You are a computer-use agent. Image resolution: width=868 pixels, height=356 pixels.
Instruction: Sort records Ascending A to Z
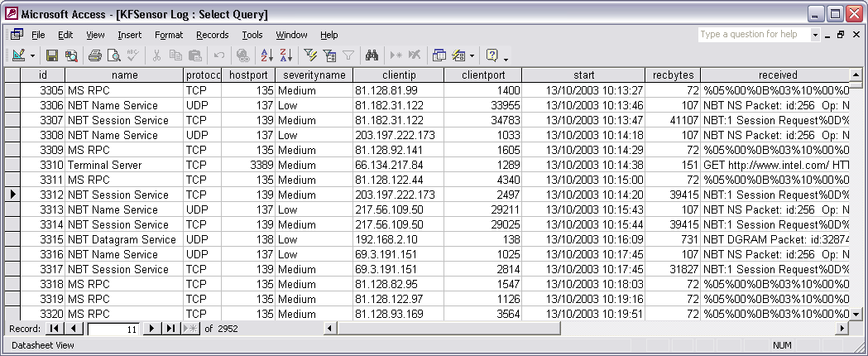pos(266,55)
